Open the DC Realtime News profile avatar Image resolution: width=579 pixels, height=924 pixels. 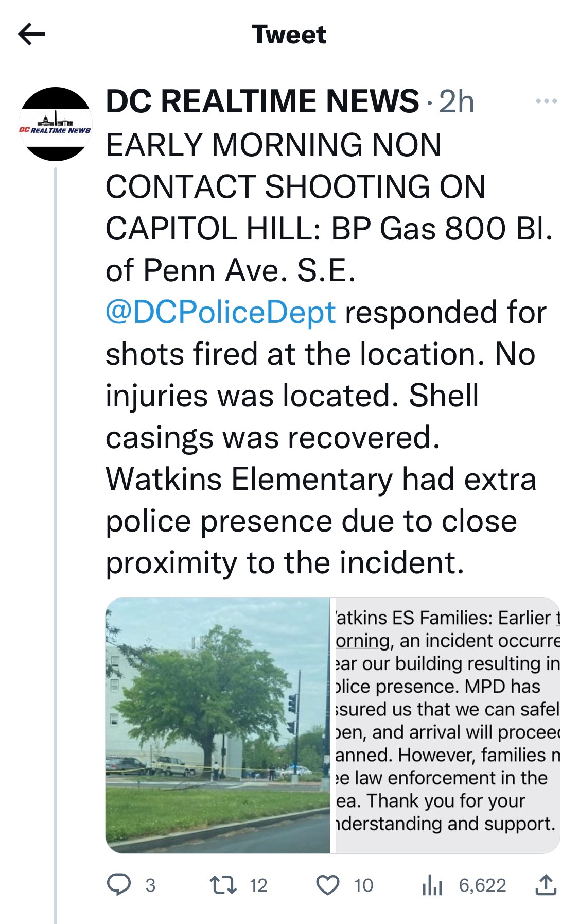tap(55, 124)
